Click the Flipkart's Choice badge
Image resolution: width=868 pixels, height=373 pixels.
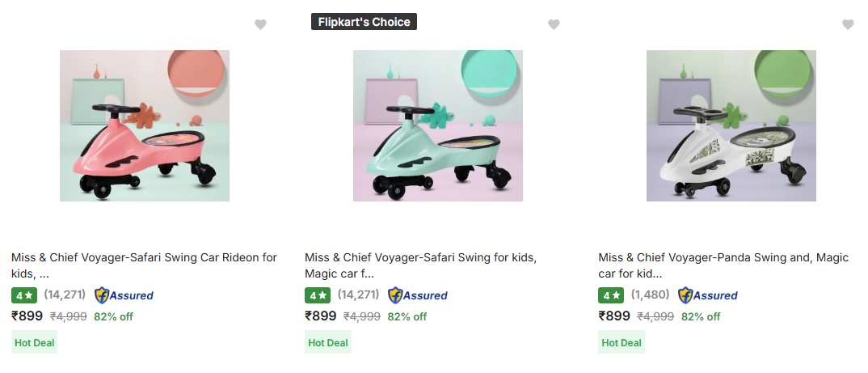coord(364,22)
